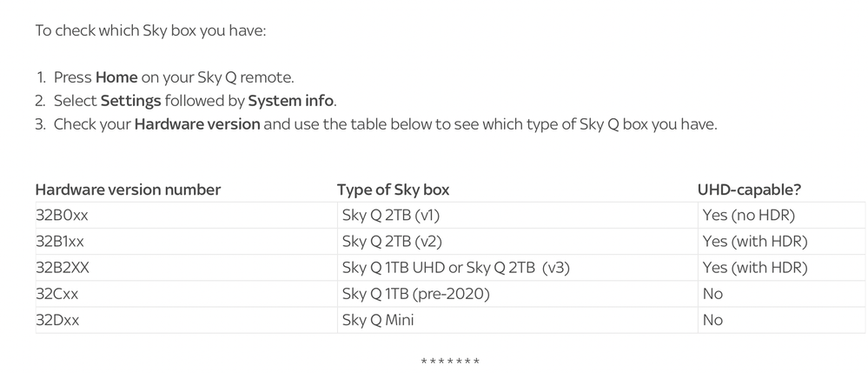This screenshot has height=373, width=868.
Task: Click the 'Sky Q 1TB (pre-2020)' cell
Action: tap(416, 294)
